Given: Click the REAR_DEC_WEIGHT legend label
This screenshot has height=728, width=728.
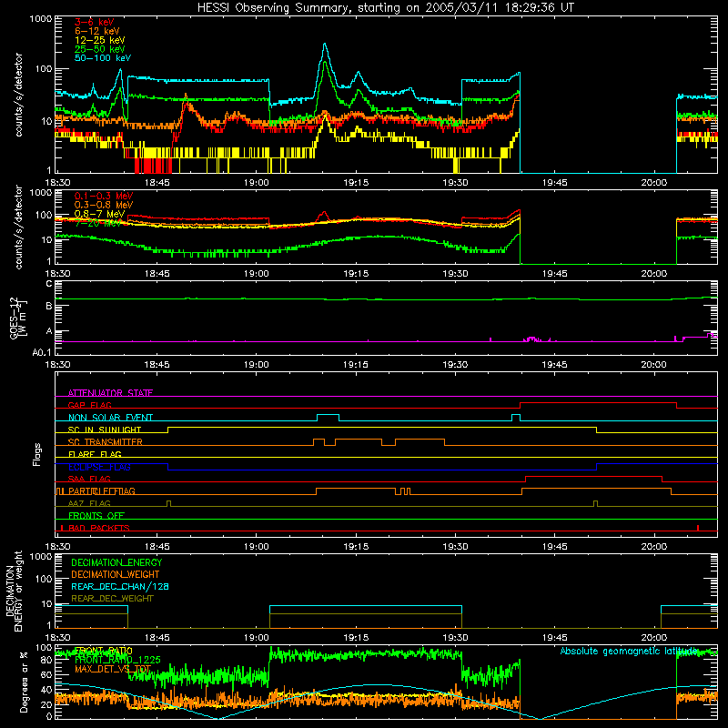Looking at the screenshot, I should tap(112, 599).
